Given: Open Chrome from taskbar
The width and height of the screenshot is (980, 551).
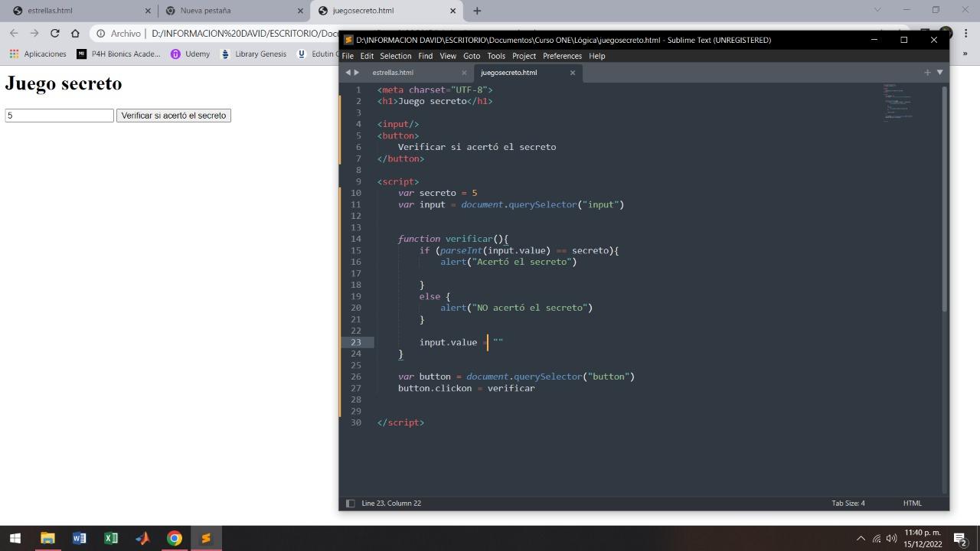Looking at the screenshot, I should [x=175, y=538].
